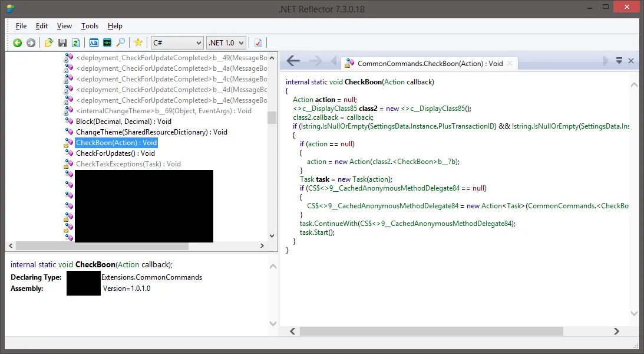This screenshot has height=354, width=644.
Task: Open the C# language dropdown
Action: [x=176, y=42]
